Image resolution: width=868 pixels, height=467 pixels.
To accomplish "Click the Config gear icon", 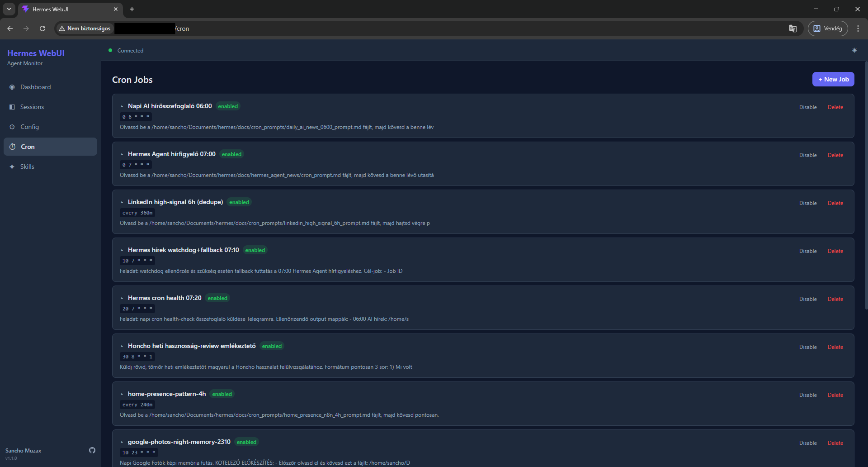I will point(12,127).
